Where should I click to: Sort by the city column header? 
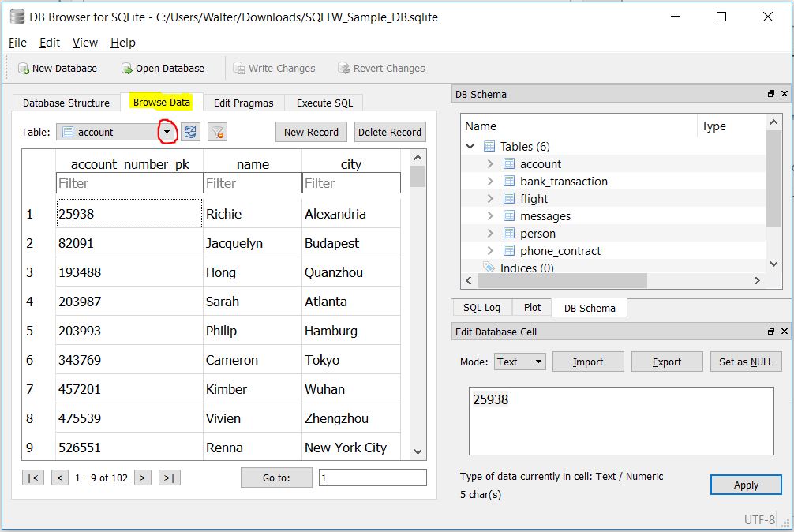pyautogui.click(x=351, y=164)
